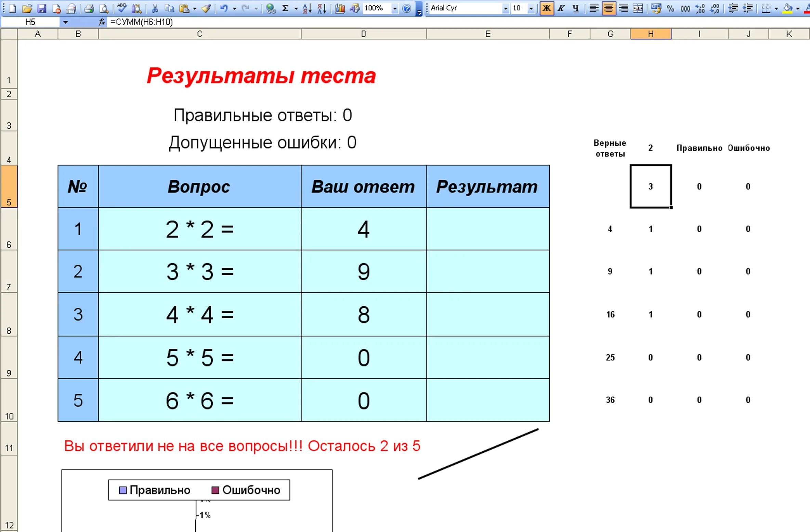Apply the yellow fill color bucket
This screenshot has width=810, height=532.
(787, 8)
